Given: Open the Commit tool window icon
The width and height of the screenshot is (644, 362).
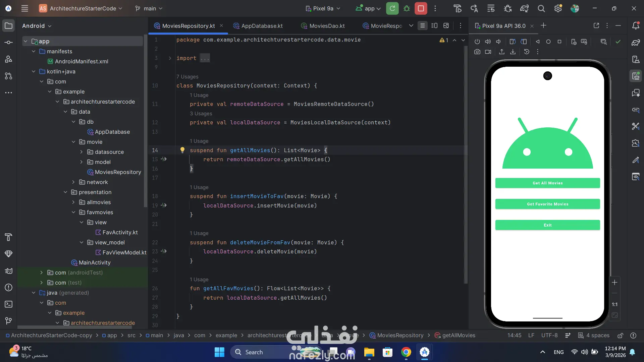Looking at the screenshot, I should pyautogui.click(x=9, y=42).
